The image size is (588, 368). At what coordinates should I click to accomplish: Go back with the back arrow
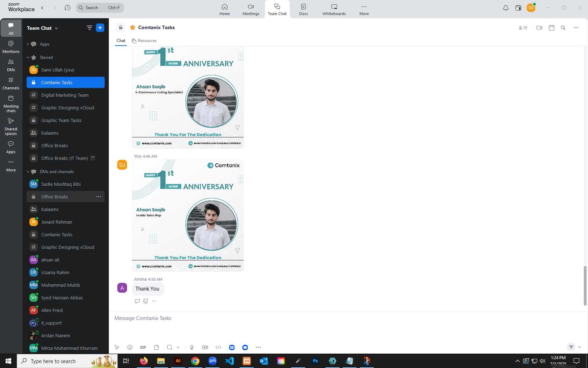[x=42, y=8]
